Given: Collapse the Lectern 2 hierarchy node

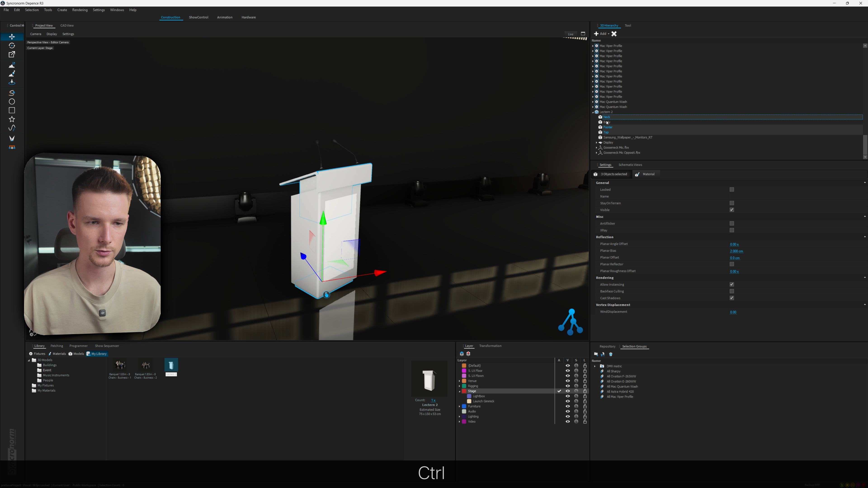Looking at the screenshot, I should (593, 112).
